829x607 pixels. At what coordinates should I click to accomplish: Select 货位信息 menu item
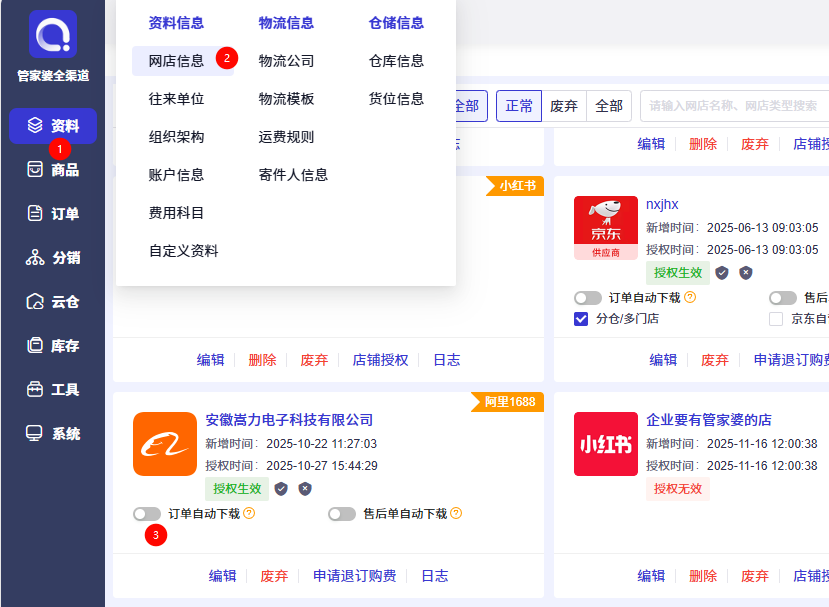[396, 99]
